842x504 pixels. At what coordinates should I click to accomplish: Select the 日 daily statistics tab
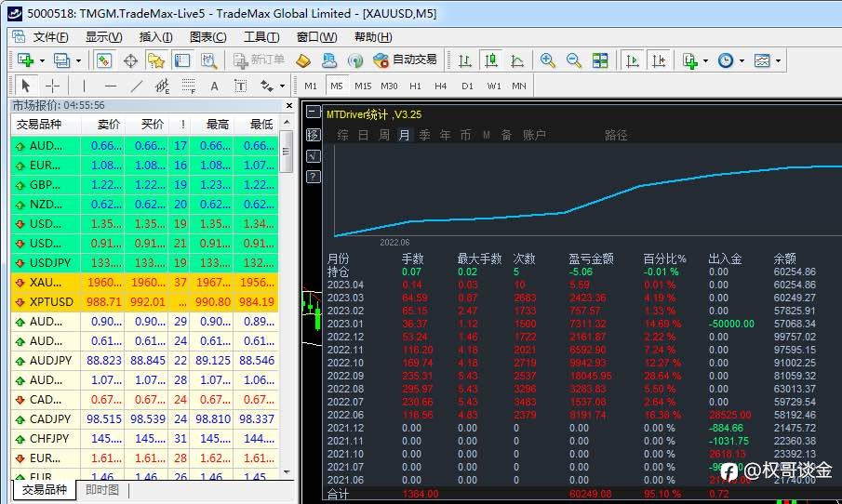coord(363,135)
